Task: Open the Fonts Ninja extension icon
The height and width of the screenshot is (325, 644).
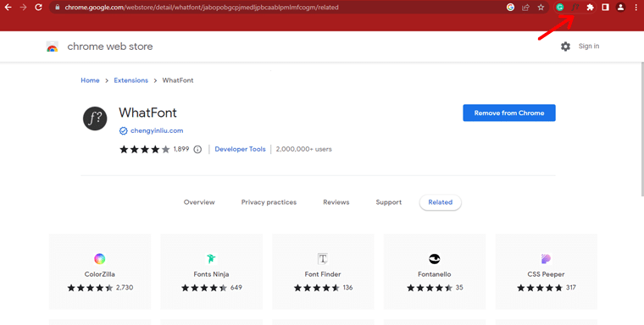Action: pos(211,258)
